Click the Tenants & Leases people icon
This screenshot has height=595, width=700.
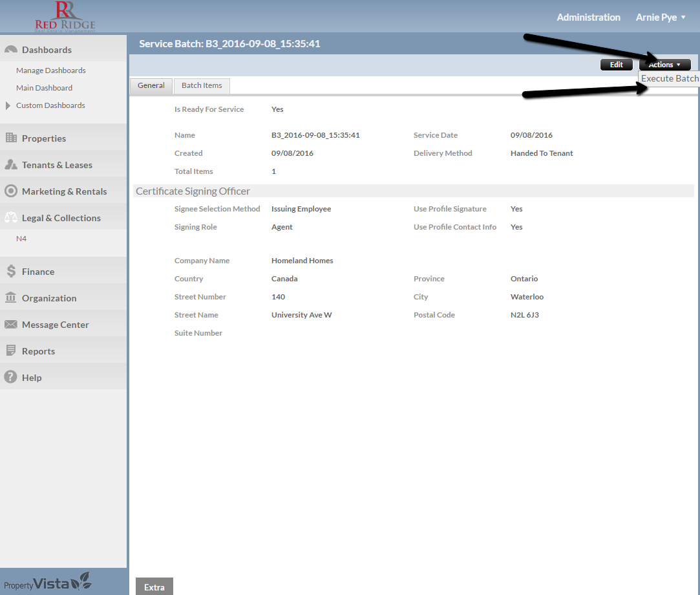pyautogui.click(x=10, y=165)
